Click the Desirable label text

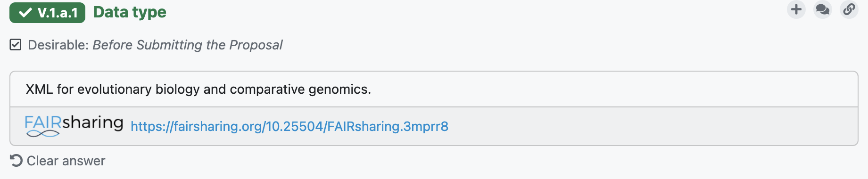click(x=58, y=45)
